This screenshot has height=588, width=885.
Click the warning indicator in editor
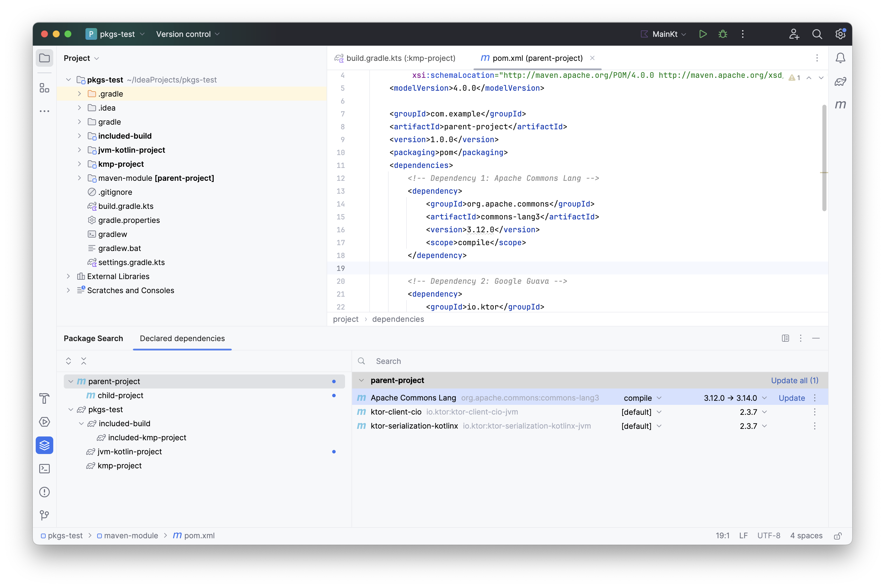(x=795, y=78)
